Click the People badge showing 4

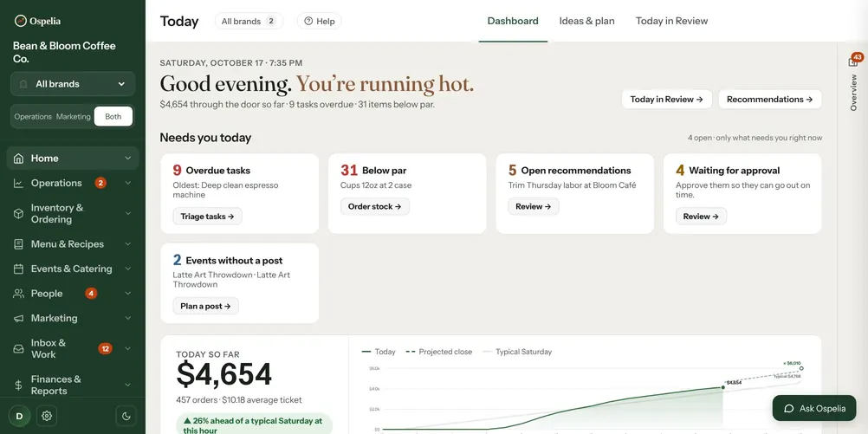click(x=91, y=294)
